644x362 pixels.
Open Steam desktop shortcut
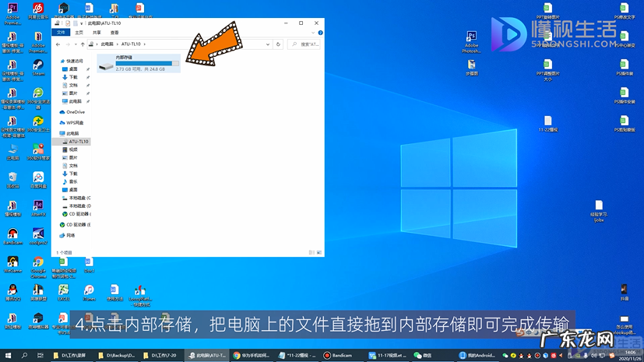[38, 67]
